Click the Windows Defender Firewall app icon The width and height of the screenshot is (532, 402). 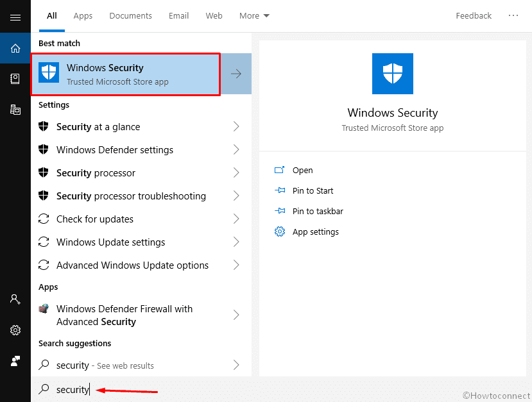point(44,308)
